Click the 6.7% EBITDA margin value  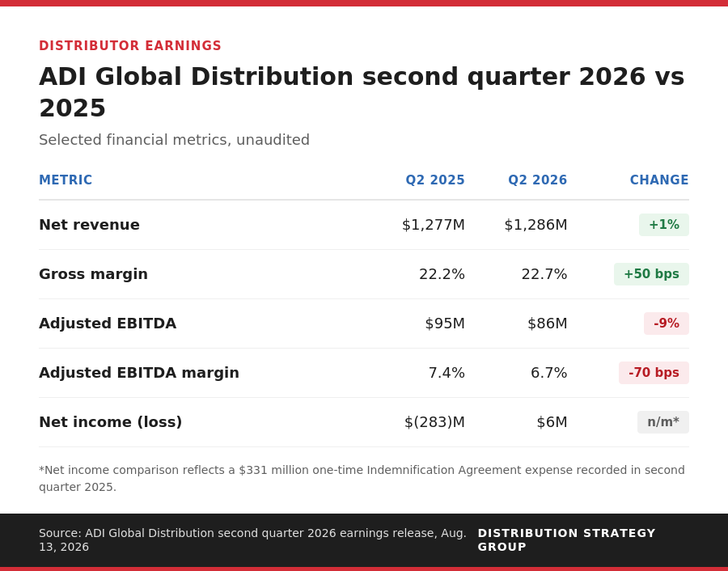548,373
